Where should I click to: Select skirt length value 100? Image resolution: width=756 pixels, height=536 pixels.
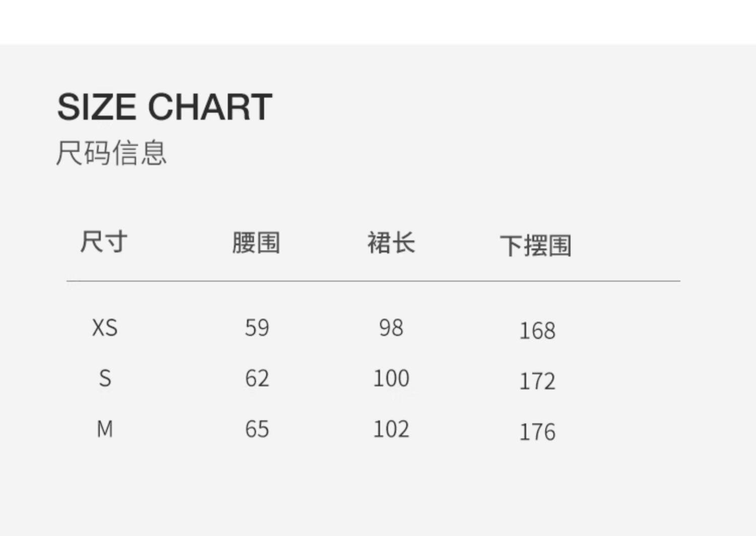click(391, 378)
